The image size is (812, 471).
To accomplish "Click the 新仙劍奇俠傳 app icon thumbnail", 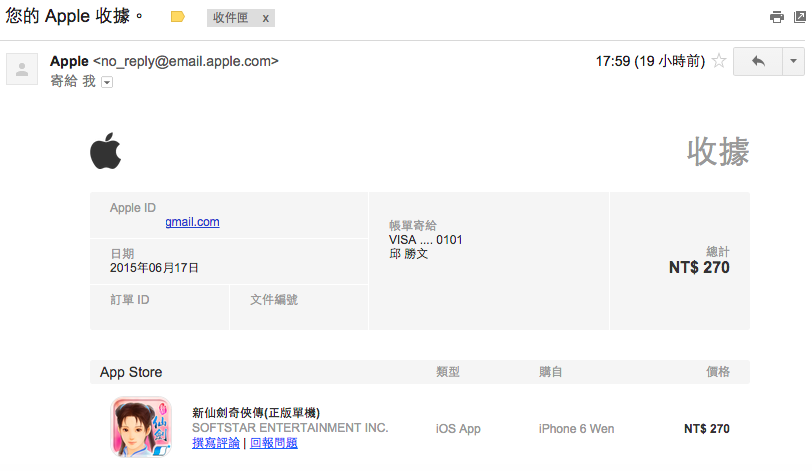I will pyautogui.click(x=140, y=427).
